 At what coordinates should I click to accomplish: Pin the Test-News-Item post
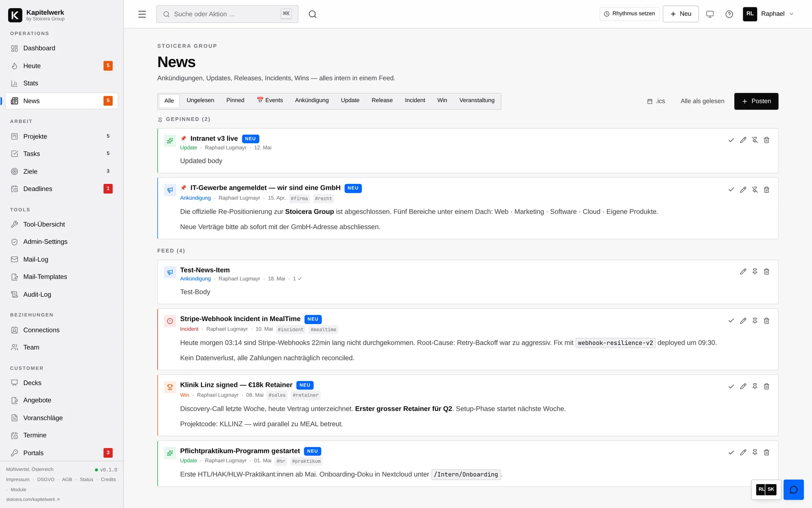(755, 272)
